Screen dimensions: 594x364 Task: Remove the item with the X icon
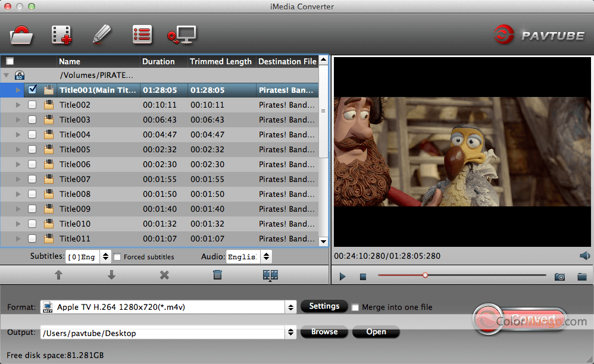(164, 275)
